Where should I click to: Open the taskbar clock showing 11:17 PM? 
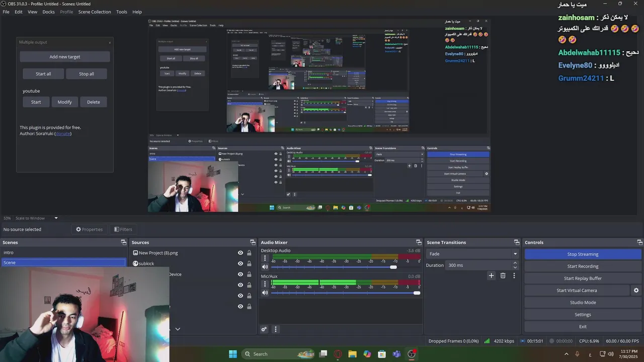tap(629, 354)
